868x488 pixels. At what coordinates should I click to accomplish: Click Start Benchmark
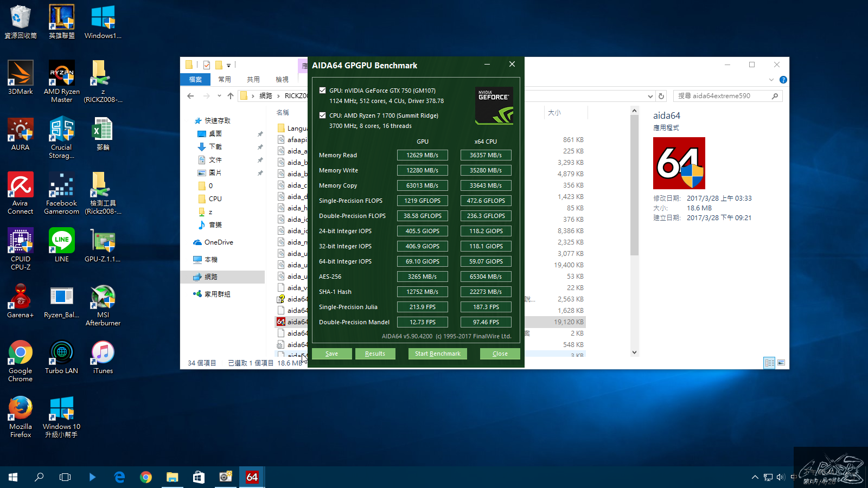point(438,354)
